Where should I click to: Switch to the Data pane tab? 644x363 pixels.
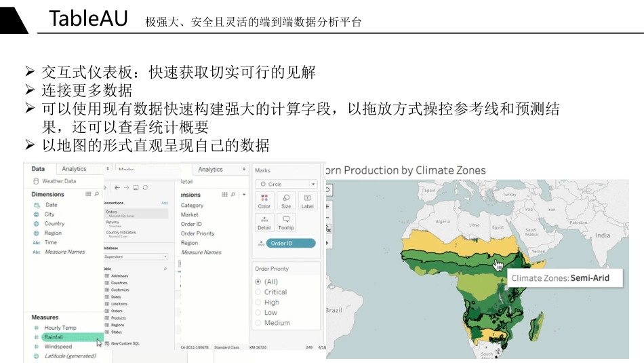coord(38,169)
